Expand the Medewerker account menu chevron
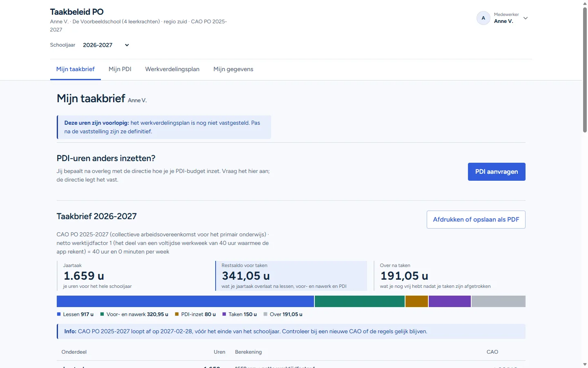This screenshot has width=588, height=368. pos(526,18)
